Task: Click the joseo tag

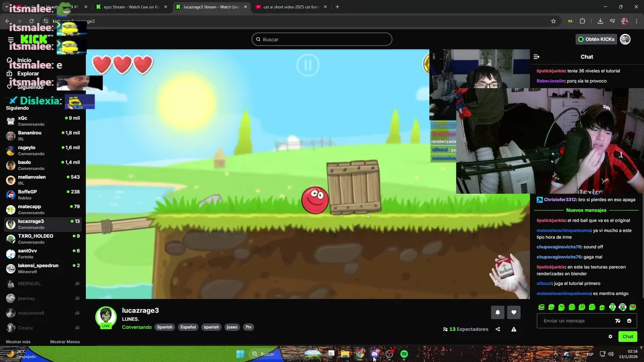Action: 232,327
